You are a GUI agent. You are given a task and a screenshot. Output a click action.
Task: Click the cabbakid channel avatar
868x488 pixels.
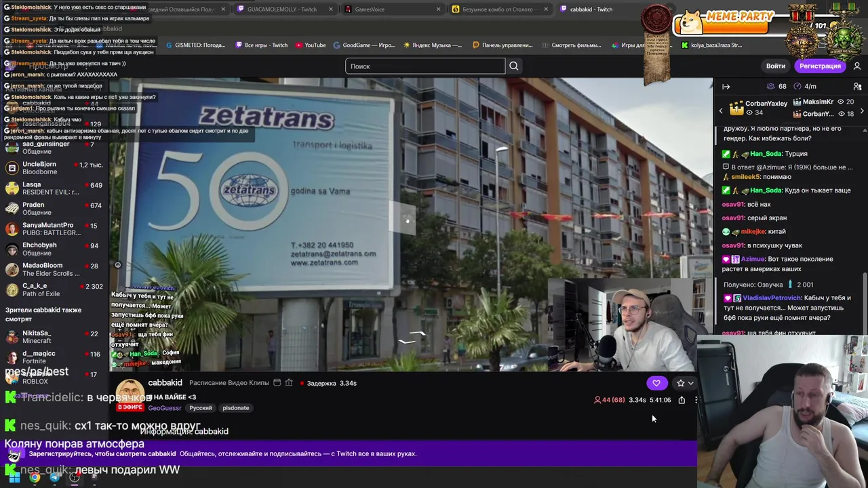pyautogui.click(x=129, y=394)
